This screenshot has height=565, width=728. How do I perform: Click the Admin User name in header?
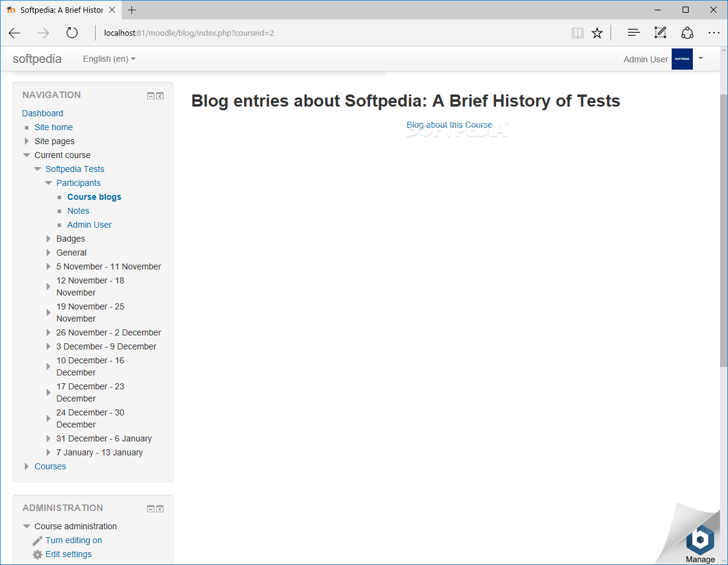point(646,59)
